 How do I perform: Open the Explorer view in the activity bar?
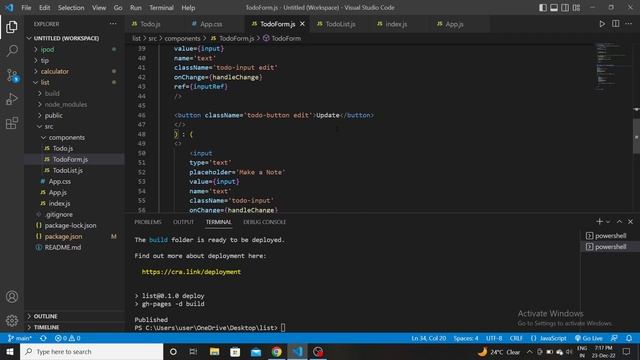(x=12, y=27)
